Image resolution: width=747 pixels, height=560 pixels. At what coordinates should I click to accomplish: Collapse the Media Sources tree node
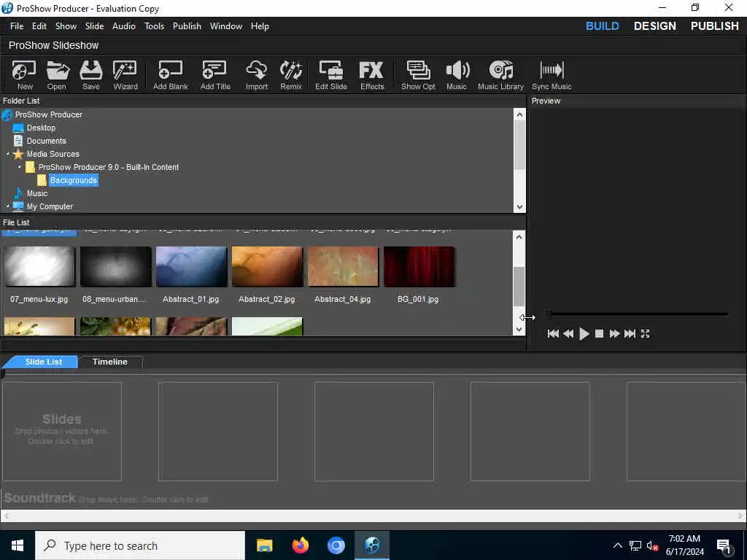coord(7,154)
